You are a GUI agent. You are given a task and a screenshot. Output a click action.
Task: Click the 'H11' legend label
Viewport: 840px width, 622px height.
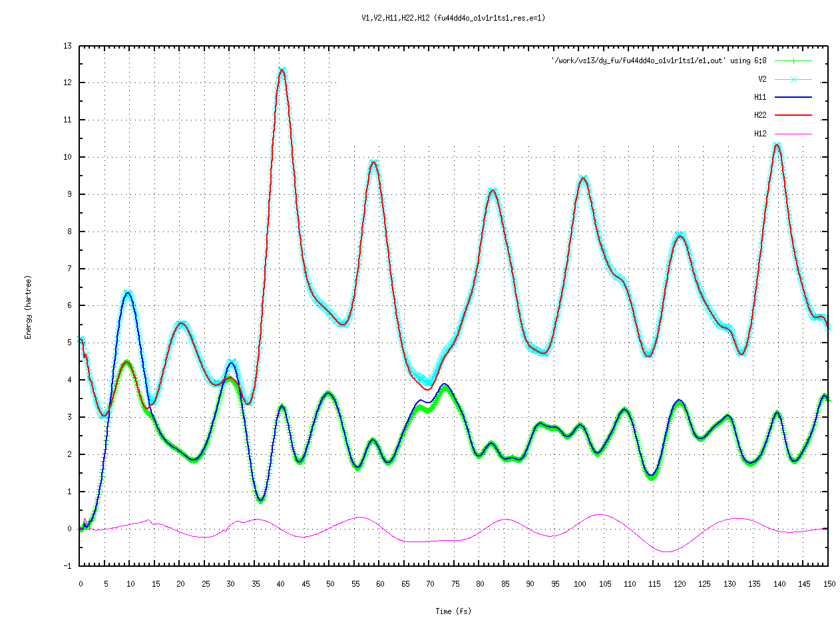(x=760, y=96)
